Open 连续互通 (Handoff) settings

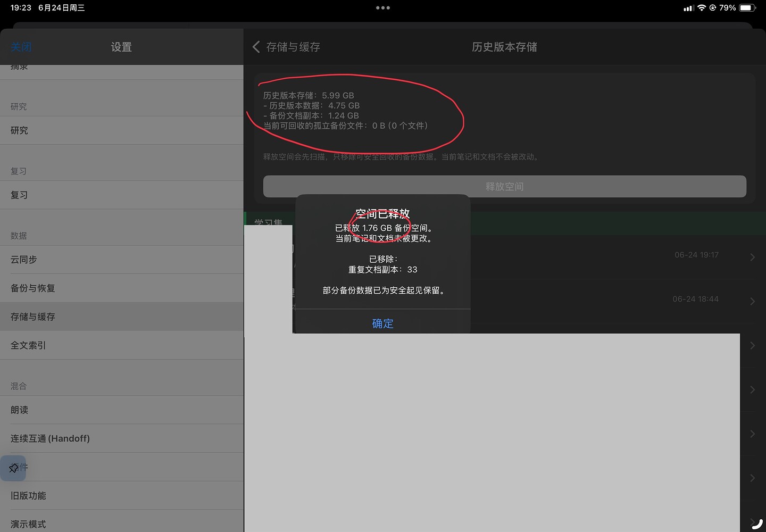[x=122, y=438]
